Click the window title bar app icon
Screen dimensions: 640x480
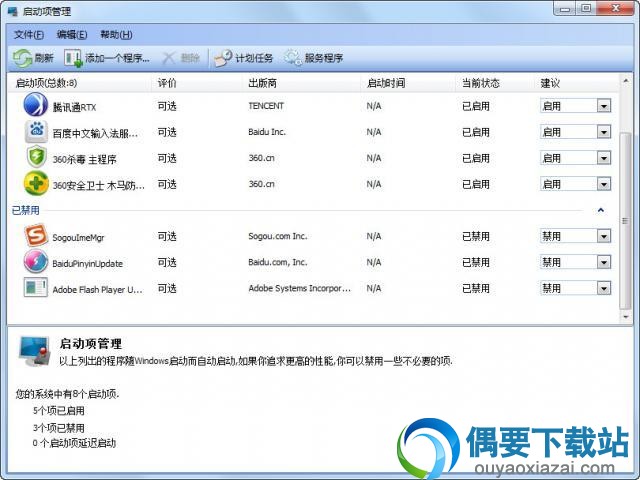[12, 11]
